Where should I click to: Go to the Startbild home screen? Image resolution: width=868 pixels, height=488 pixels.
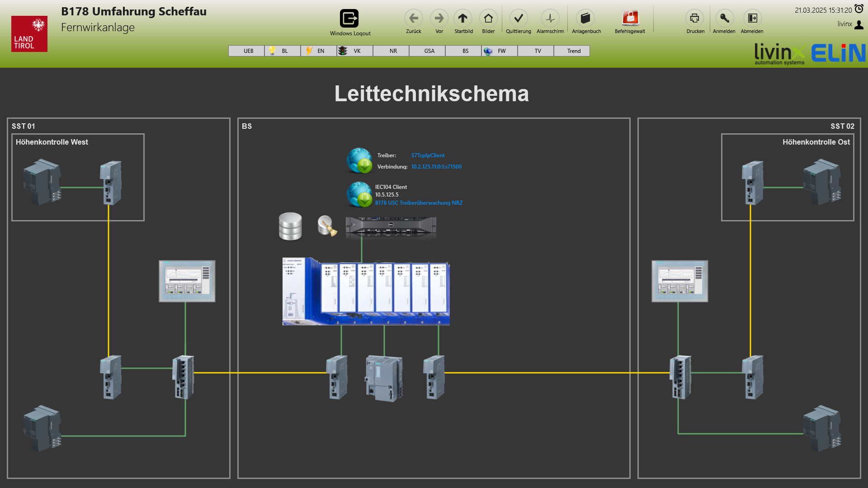pos(462,19)
